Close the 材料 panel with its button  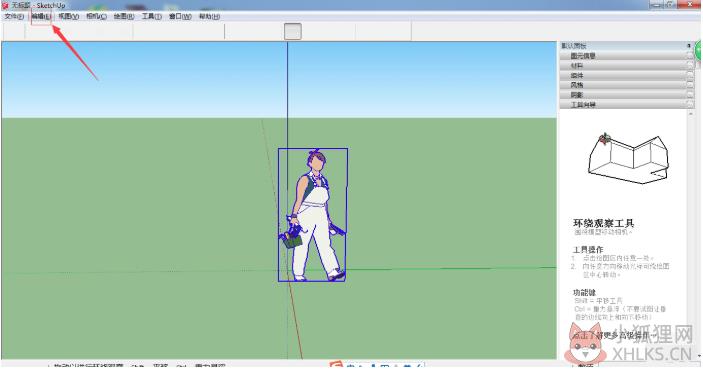click(690, 66)
